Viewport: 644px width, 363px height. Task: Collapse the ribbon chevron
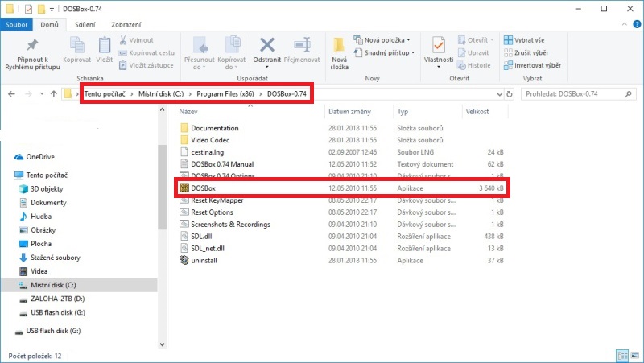point(625,25)
